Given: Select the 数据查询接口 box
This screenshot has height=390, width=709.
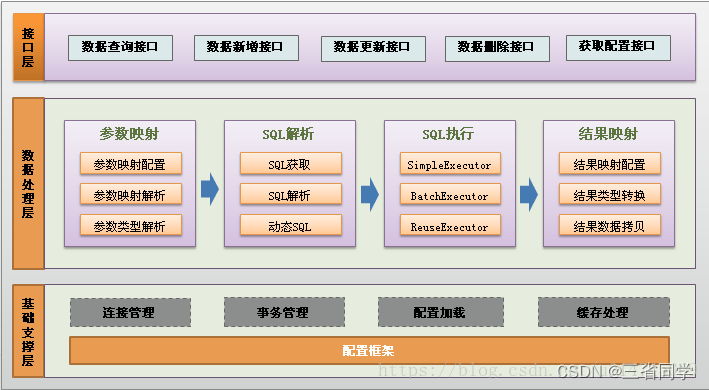Looking at the screenshot, I should click(x=120, y=48).
